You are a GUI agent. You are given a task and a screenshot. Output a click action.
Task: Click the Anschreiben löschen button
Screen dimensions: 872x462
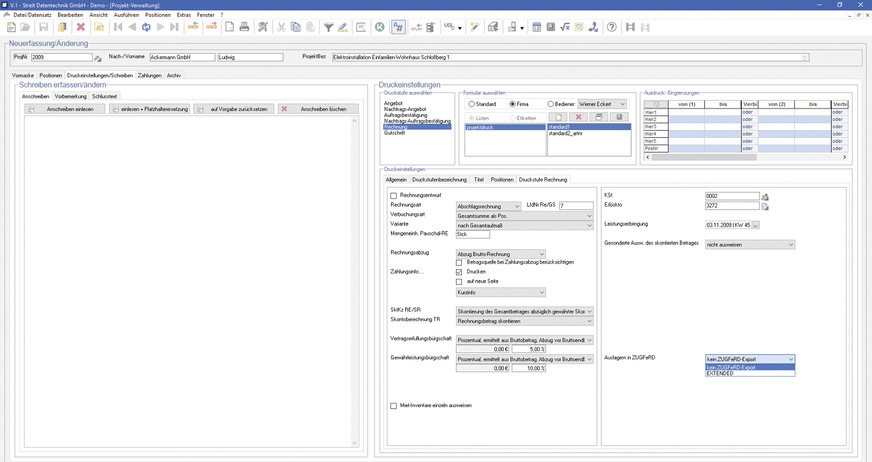click(x=318, y=108)
